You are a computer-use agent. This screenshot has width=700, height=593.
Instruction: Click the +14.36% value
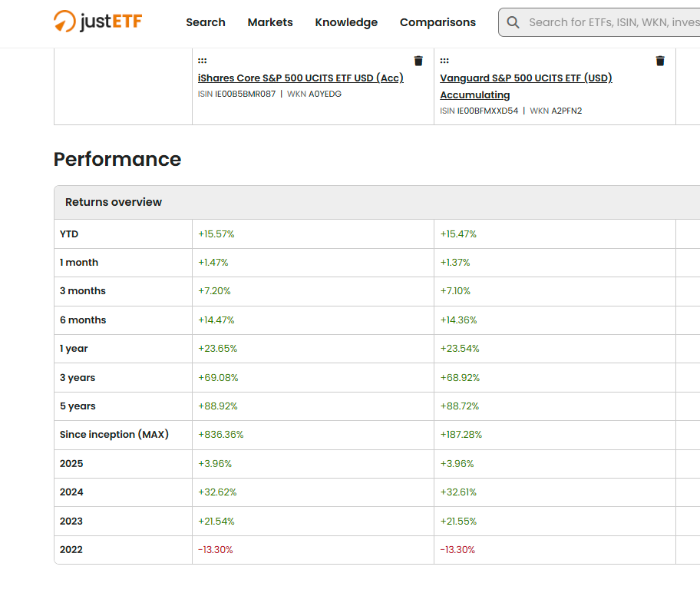click(458, 320)
